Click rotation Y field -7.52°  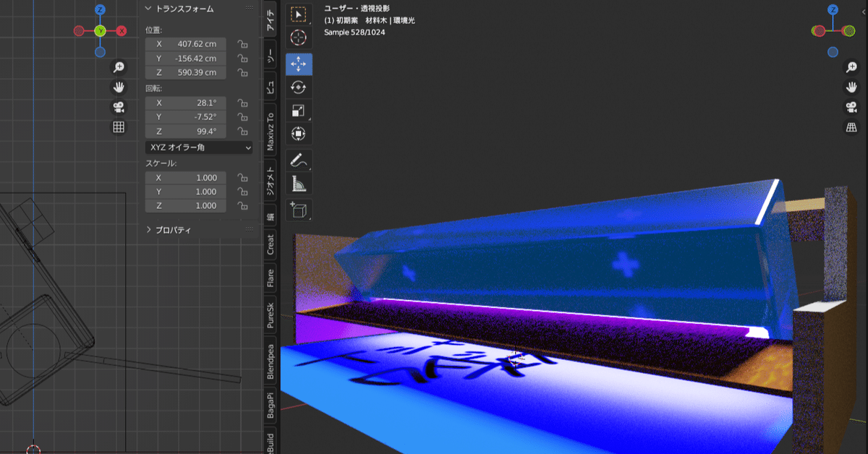coord(186,117)
